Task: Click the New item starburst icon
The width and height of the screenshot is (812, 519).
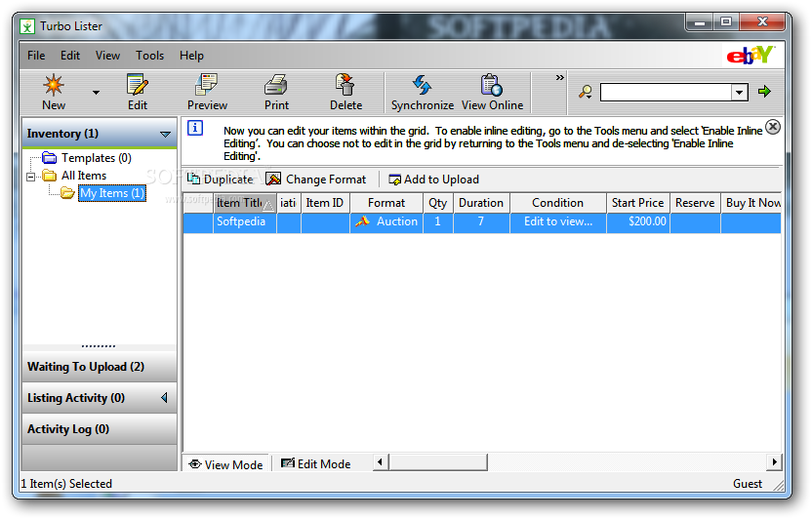Action: tap(54, 86)
